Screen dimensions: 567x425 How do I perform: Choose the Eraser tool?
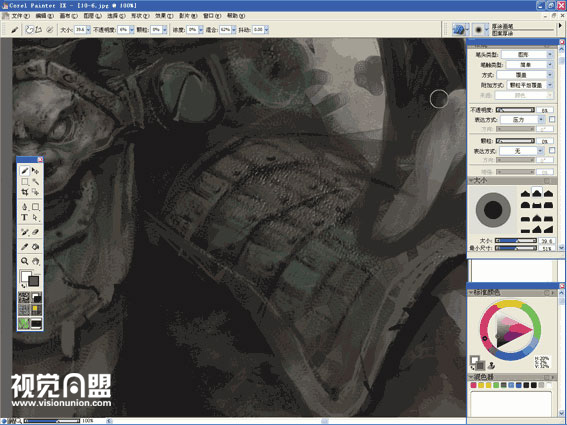(35, 232)
